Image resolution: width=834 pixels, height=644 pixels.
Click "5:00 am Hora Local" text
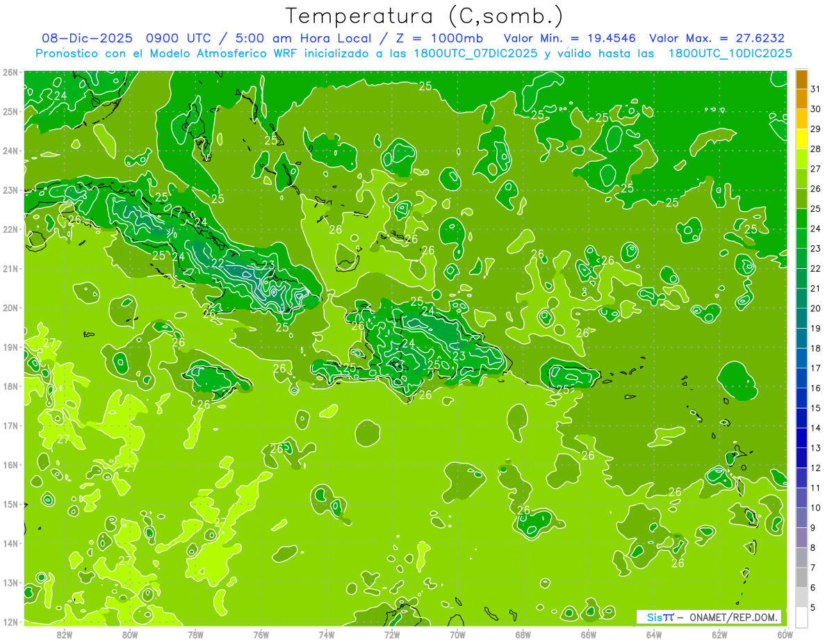click(x=304, y=38)
